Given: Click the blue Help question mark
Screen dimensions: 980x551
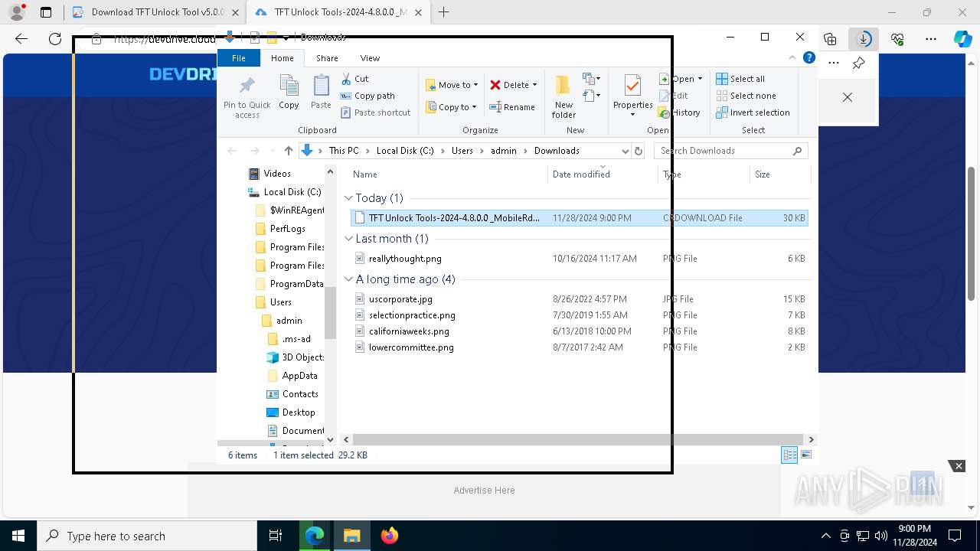Looking at the screenshot, I should click(808, 57).
